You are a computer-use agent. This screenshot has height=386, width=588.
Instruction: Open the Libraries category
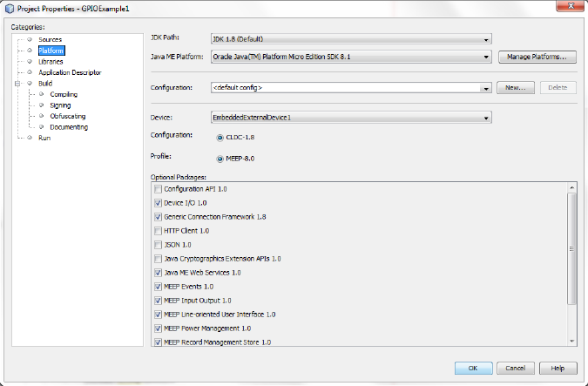tap(51, 62)
